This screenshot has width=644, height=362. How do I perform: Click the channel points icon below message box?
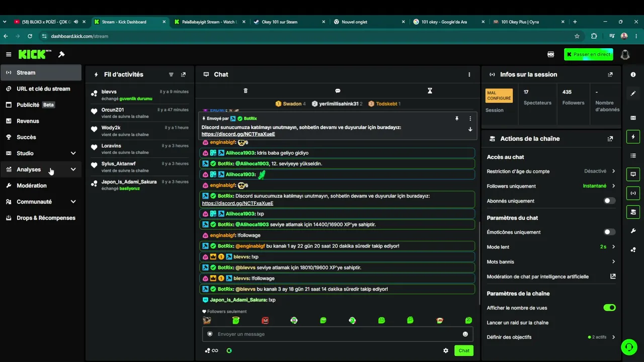pos(211,350)
